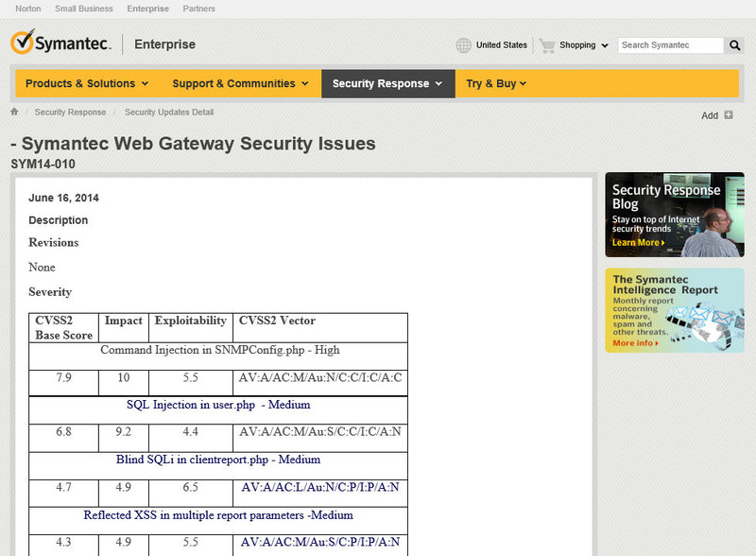Click the globe icon beside United States
Image resolution: width=756 pixels, height=556 pixels.
coord(463,45)
